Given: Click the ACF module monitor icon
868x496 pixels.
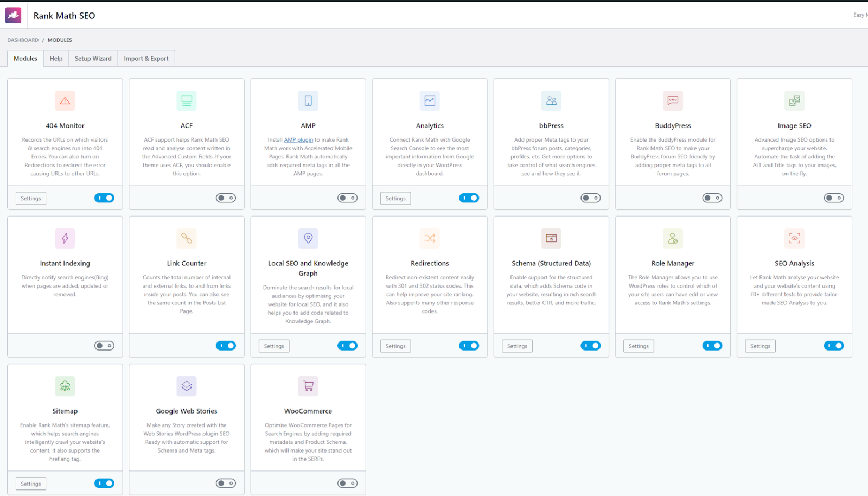Looking at the screenshot, I should click(187, 100).
